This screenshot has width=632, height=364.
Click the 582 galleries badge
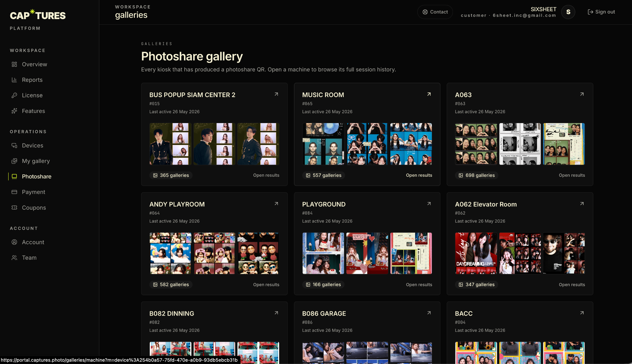[171, 285]
